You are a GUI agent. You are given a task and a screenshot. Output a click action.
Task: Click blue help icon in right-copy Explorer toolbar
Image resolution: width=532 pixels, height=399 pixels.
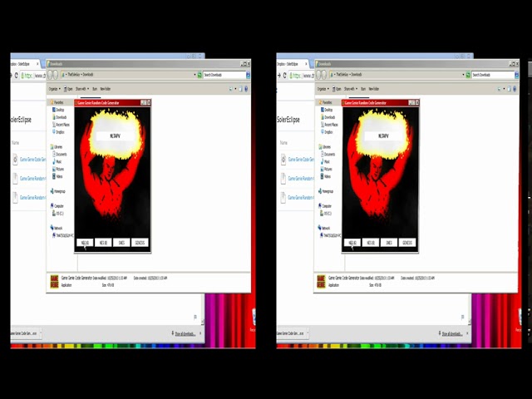click(515, 89)
